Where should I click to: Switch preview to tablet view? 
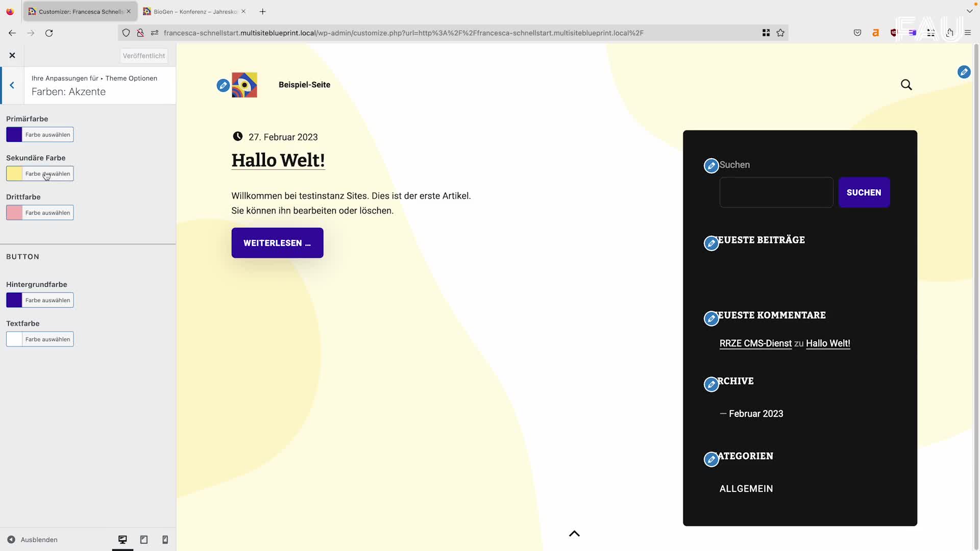pyautogui.click(x=143, y=539)
